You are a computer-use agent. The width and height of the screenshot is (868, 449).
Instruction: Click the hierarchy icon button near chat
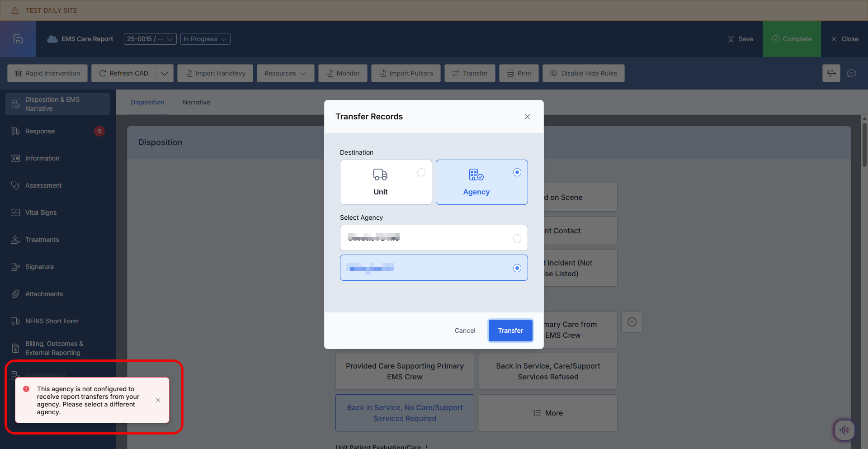coord(831,73)
